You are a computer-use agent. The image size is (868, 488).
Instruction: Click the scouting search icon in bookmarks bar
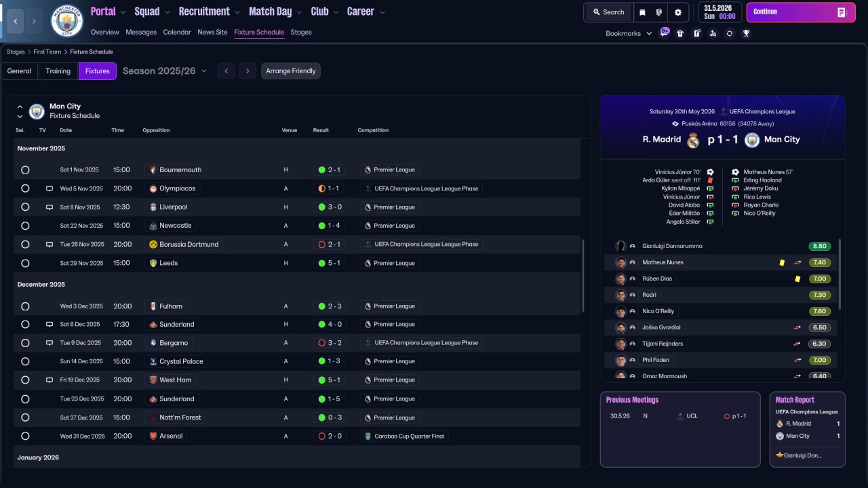(x=713, y=33)
